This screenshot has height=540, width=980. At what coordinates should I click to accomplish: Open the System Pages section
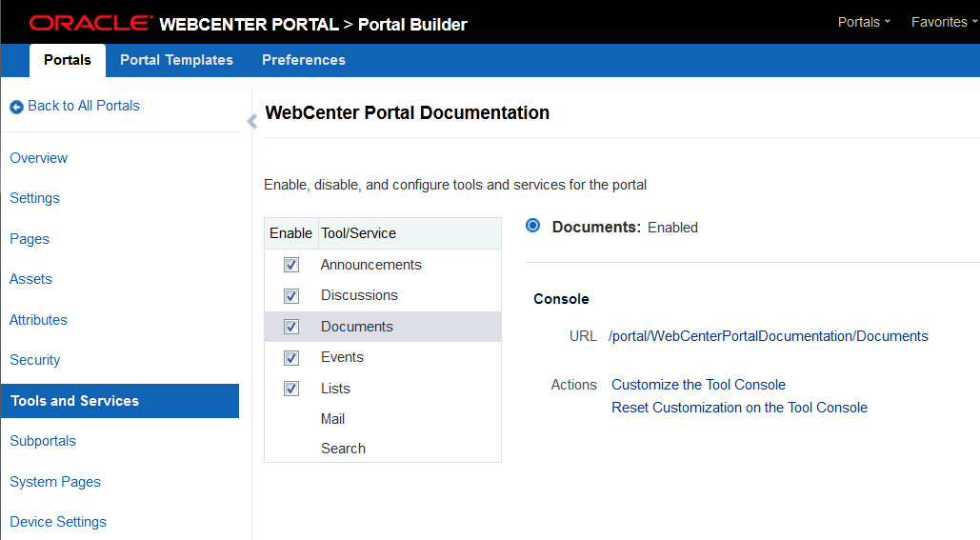point(55,482)
